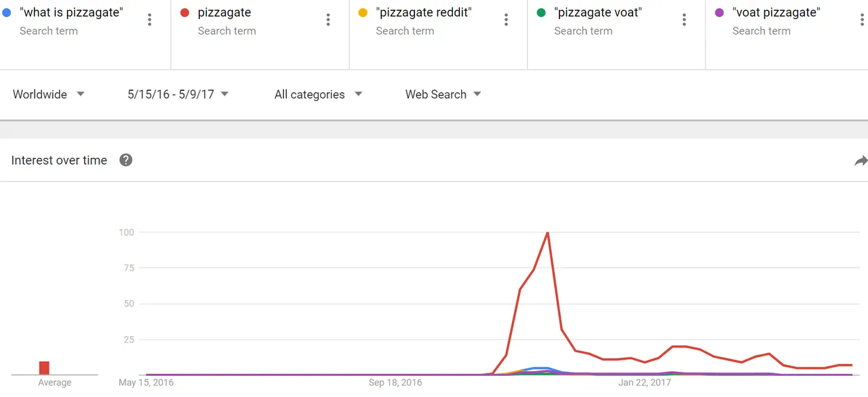Open the All categories dropdown
Viewport: 868px width, 397px height.
(319, 94)
